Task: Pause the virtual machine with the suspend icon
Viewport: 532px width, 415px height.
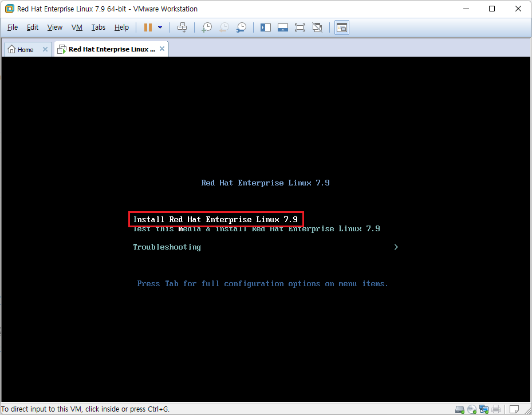Action: tap(148, 27)
